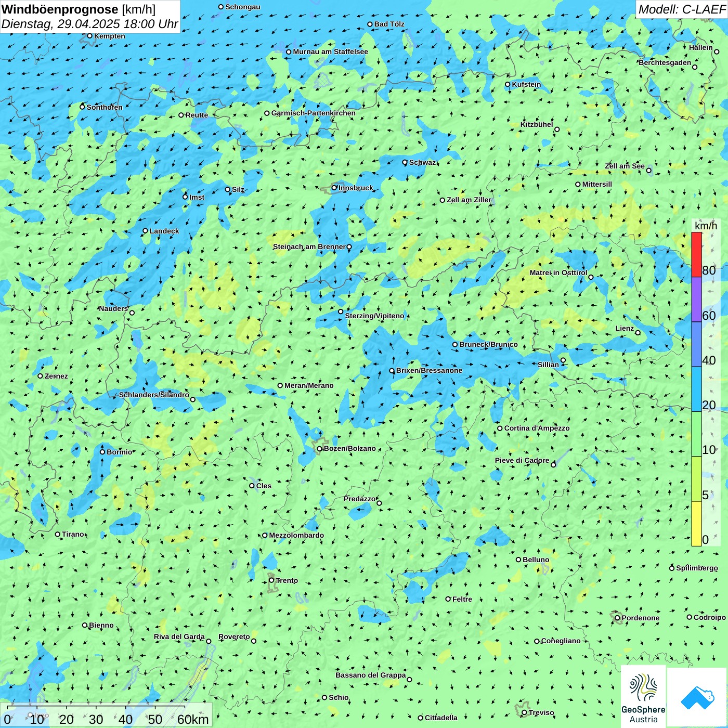Click the Garmisch-Partenkirchen label
Viewport: 728px width, 728px height.
tap(314, 113)
